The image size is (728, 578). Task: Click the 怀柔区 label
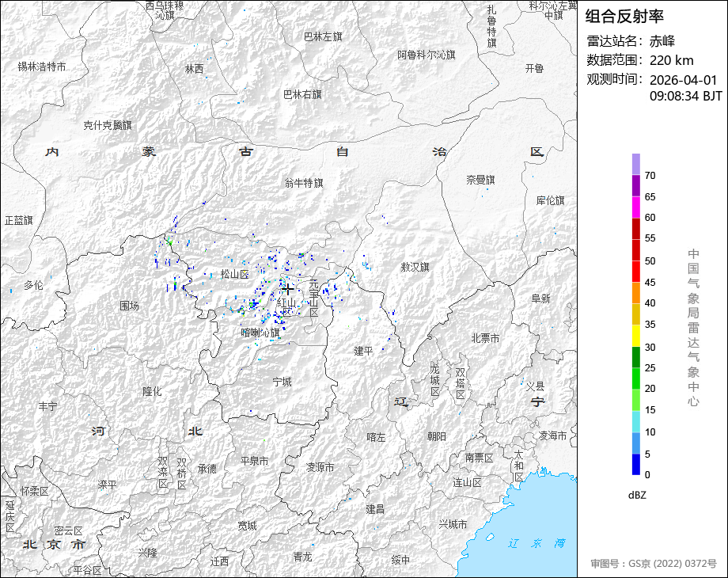pyautogui.click(x=34, y=491)
